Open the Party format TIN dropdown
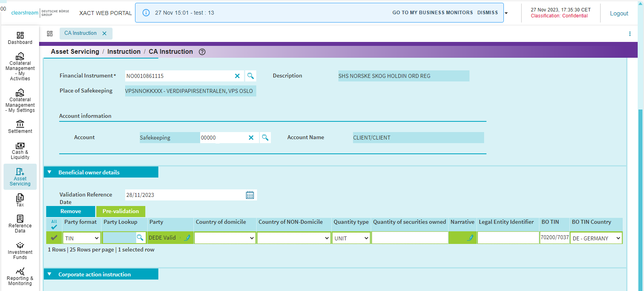This screenshot has width=644, height=291. click(82, 238)
